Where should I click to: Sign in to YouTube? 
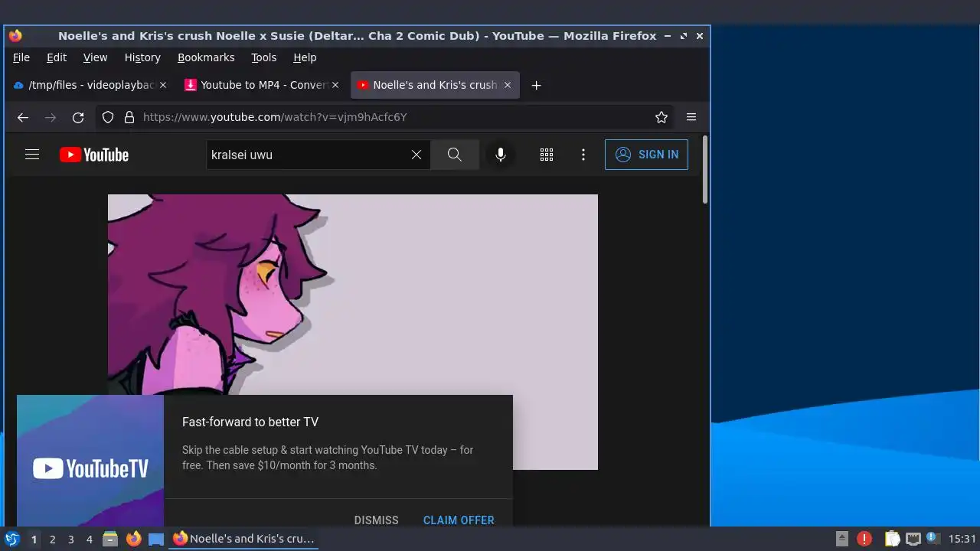point(646,155)
